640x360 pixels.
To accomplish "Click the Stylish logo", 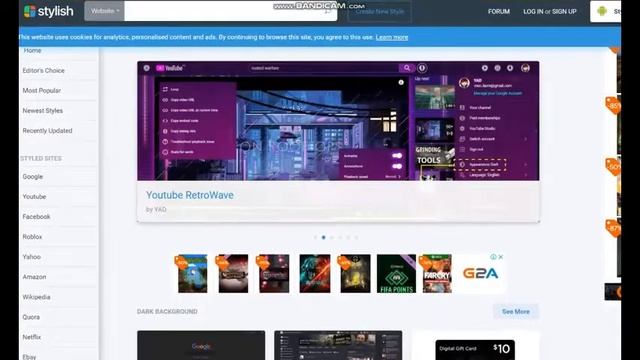I will 49,11.
